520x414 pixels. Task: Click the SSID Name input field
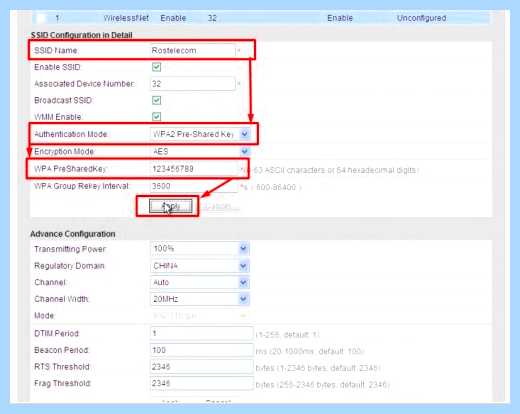click(193, 50)
